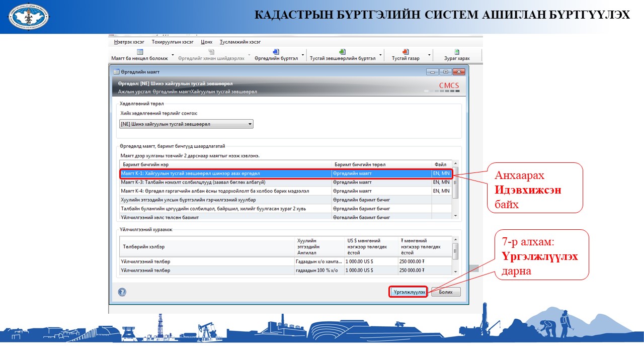Image resolution: width=644 pixels, height=362 pixels.
Task: Expand the Хийх хөдөлгөөний төрлийг сонгох dropdown
Action: (x=250, y=124)
